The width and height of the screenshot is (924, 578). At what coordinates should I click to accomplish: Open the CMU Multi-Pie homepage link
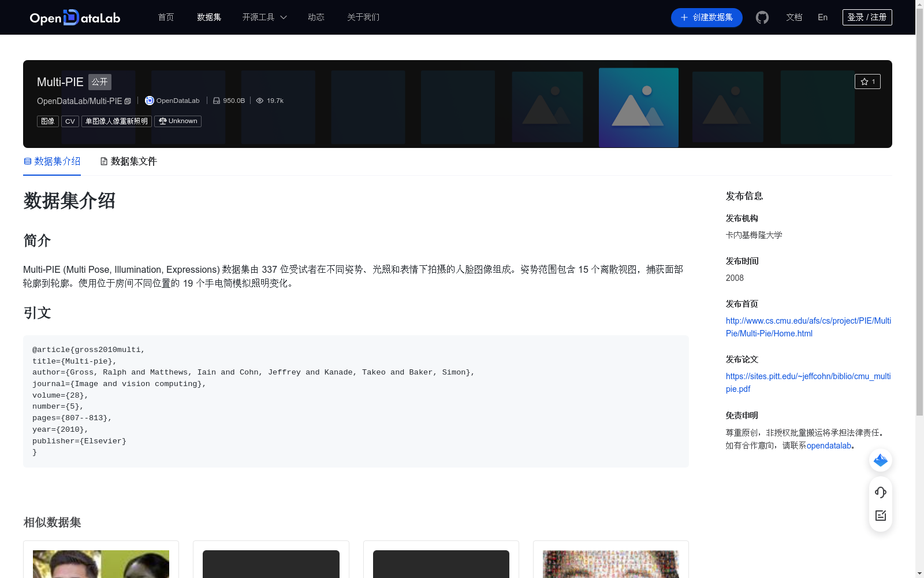(x=808, y=327)
